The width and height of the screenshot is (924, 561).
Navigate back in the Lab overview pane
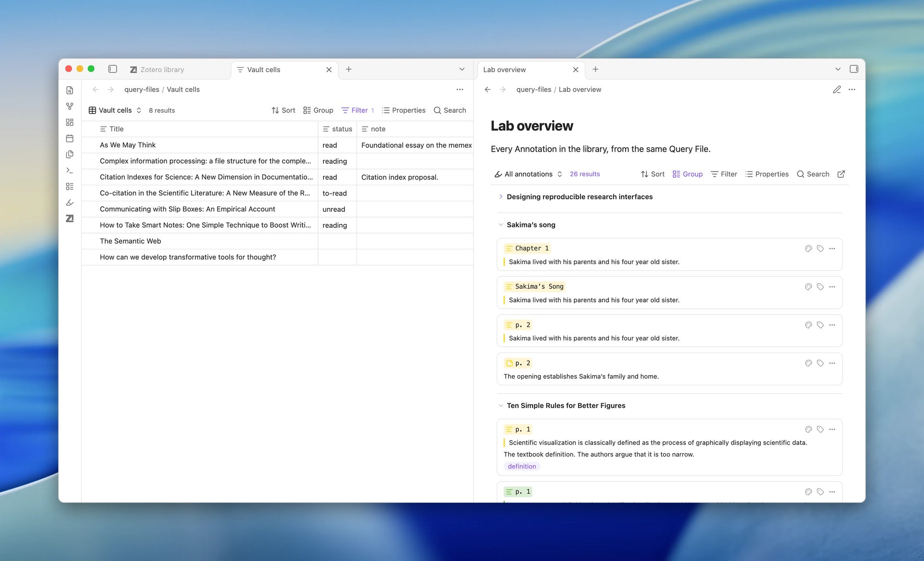[488, 90]
